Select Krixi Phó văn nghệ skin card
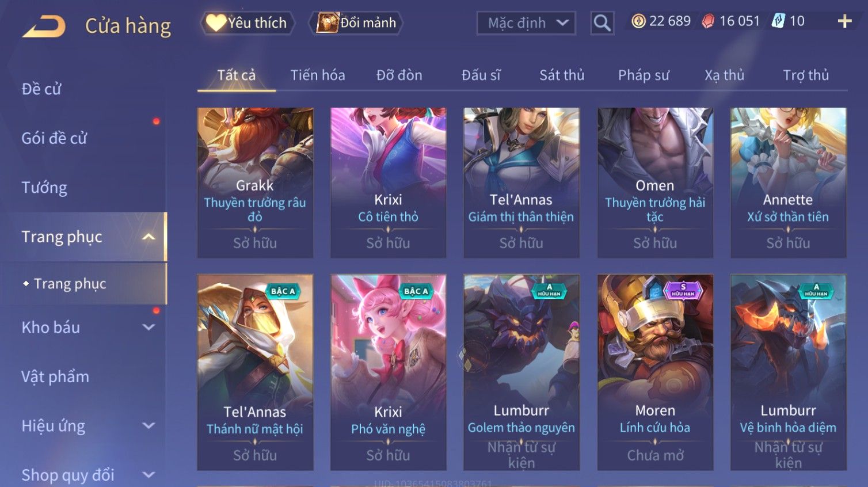The height and width of the screenshot is (487, 868). (388, 372)
